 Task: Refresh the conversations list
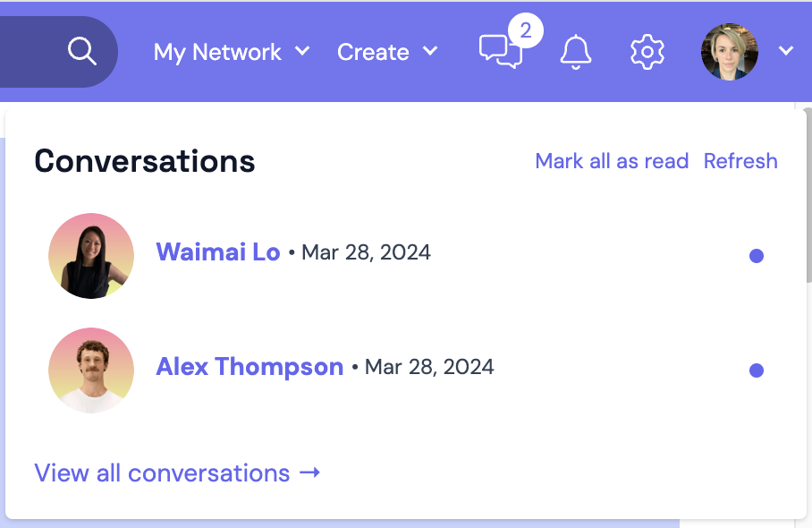pos(740,161)
